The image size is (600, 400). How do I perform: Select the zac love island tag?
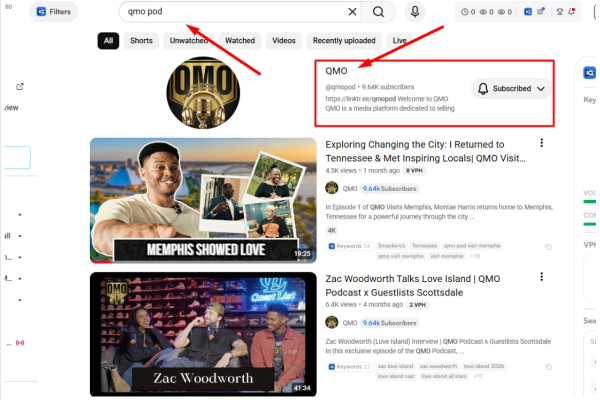pyautogui.click(x=395, y=366)
